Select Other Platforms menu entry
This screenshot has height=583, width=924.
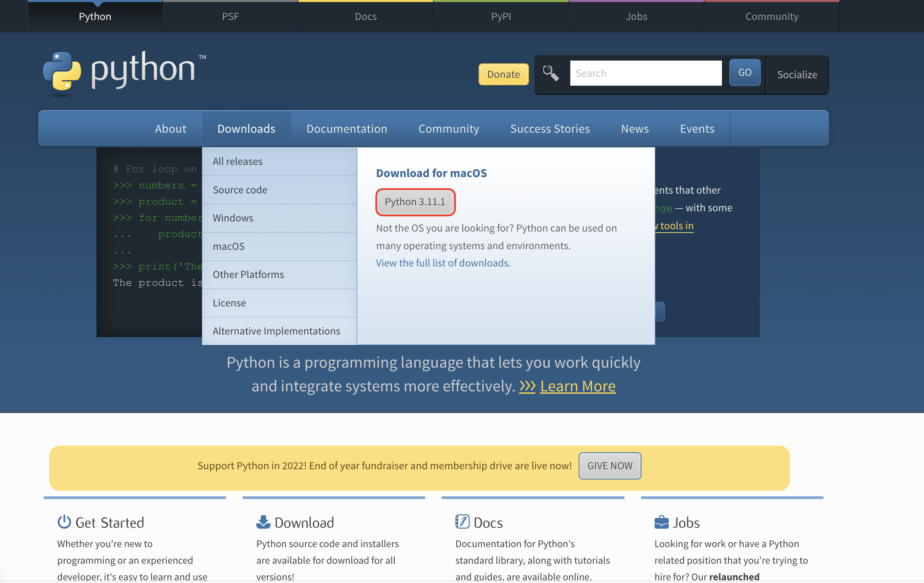248,275
